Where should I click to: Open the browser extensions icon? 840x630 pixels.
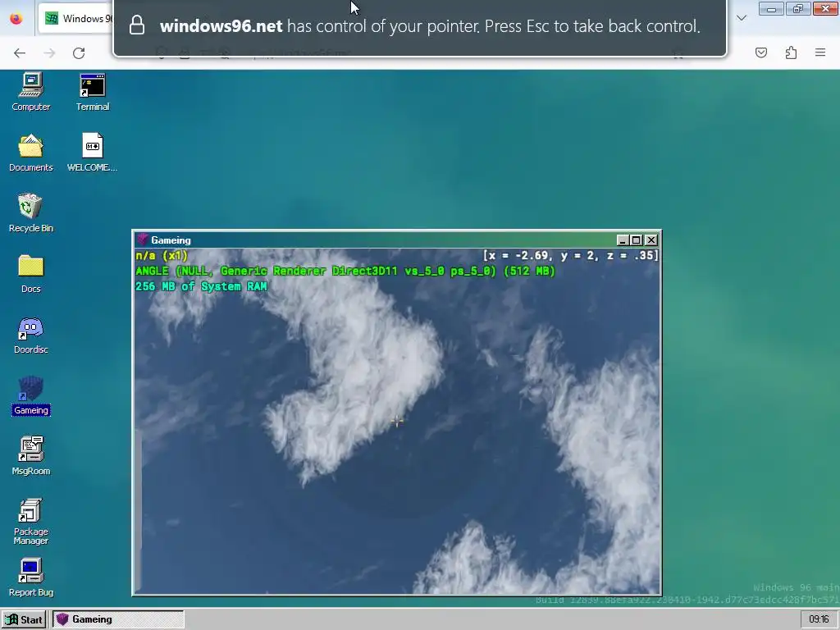coord(791,52)
